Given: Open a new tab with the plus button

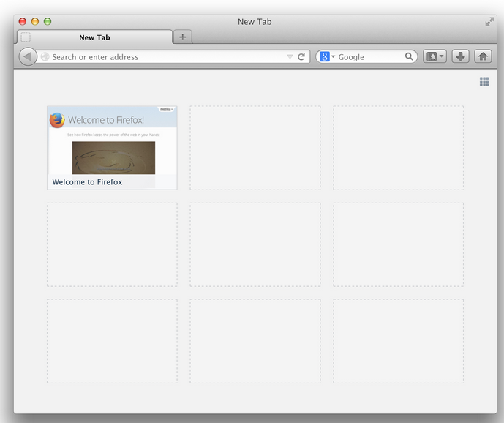Looking at the screenshot, I should point(183,37).
